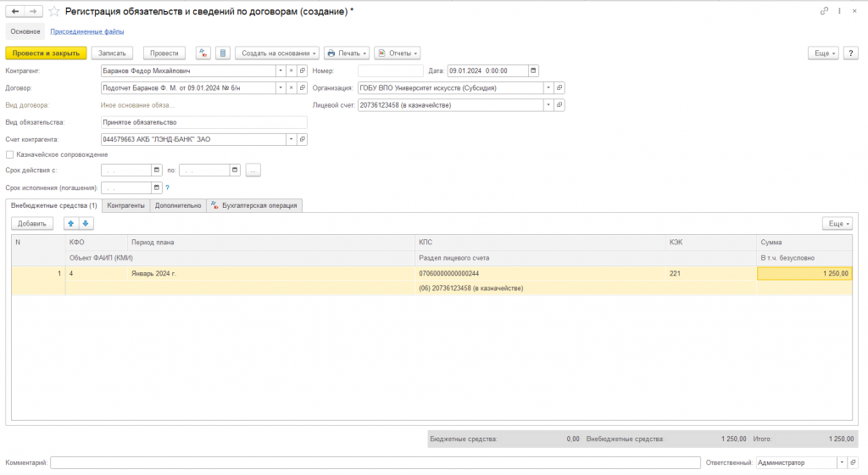The width and height of the screenshot is (868, 475).
Task: Open the Создать на основании dropdown
Action: [x=277, y=53]
